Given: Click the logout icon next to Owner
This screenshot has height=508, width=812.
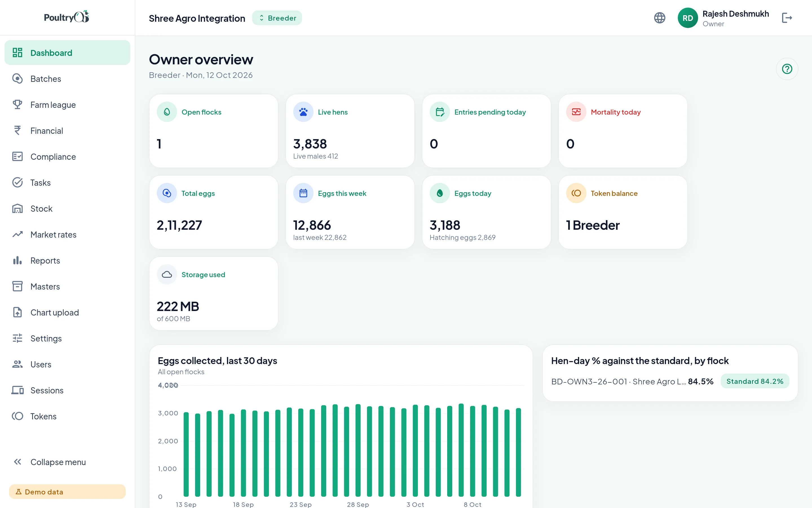Looking at the screenshot, I should (787, 18).
